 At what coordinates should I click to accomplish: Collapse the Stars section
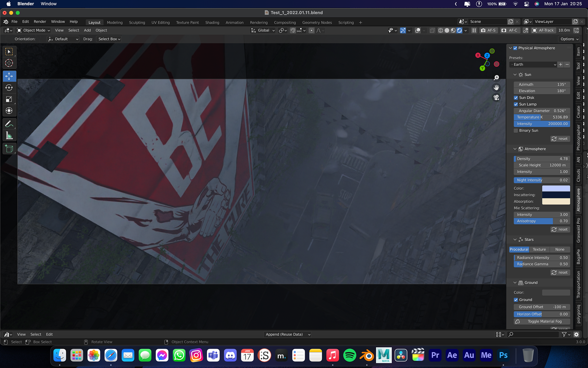[515, 240]
